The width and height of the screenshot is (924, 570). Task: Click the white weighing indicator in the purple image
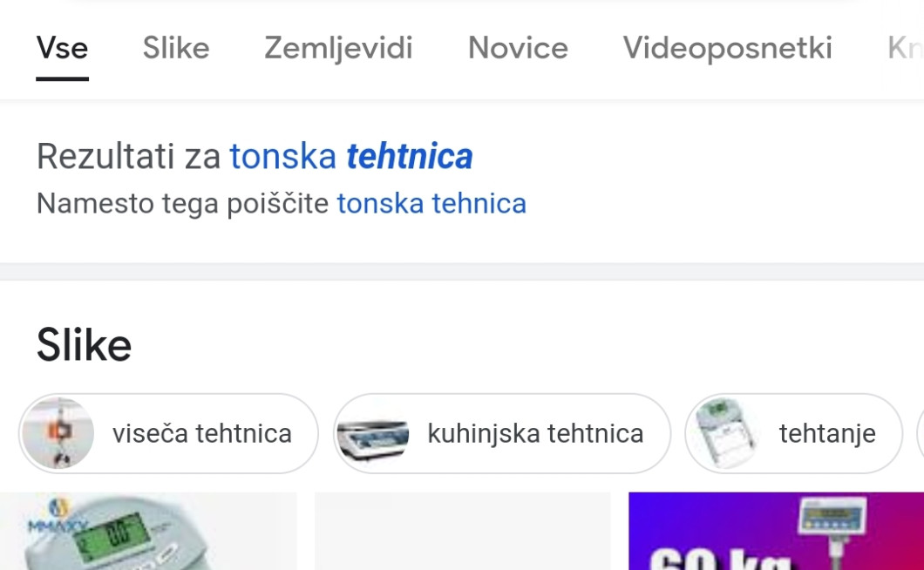(832, 521)
